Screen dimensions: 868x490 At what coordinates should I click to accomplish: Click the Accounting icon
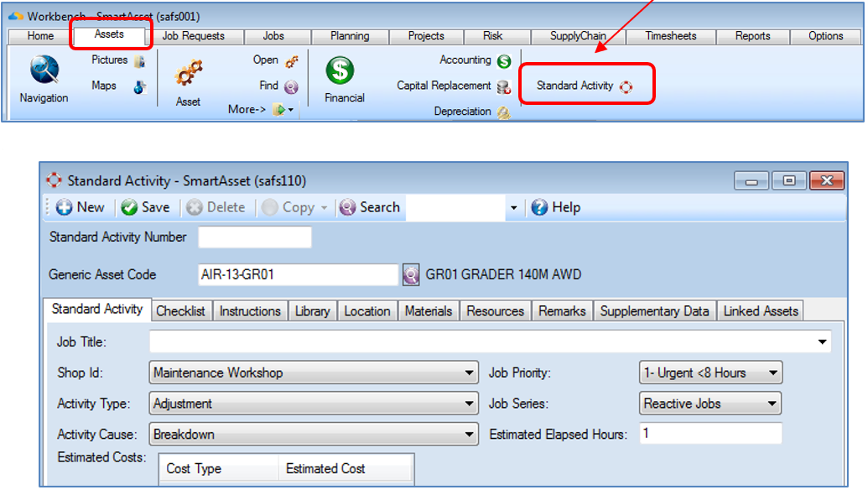point(504,61)
